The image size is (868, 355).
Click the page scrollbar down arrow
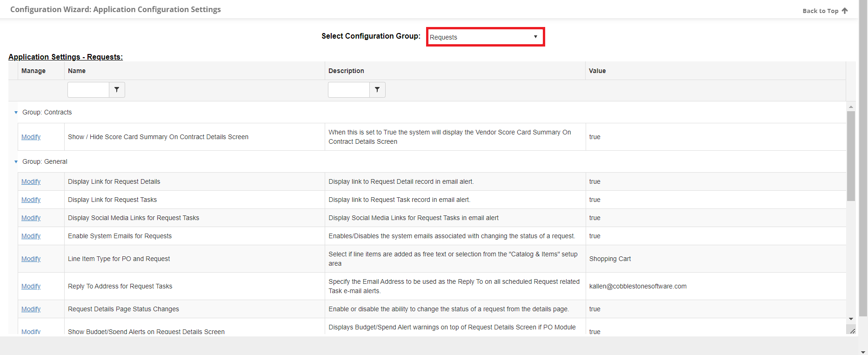[863, 352]
